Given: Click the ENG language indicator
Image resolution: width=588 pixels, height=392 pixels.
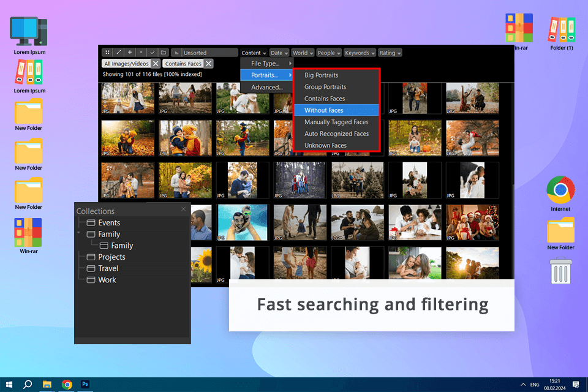Looking at the screenshot, I should click(x=535, y=385).
